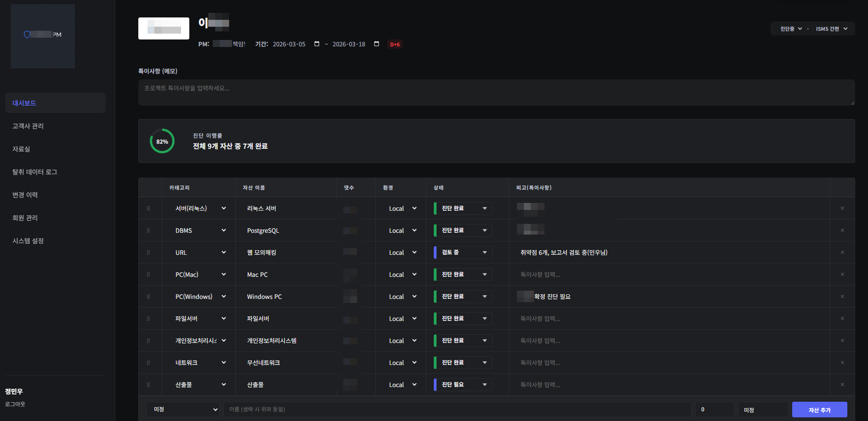The width and height of the screenshot is (868, 421).
Task: Click drag handle of 웹 모의해킹 row
Action: point(148,253)
